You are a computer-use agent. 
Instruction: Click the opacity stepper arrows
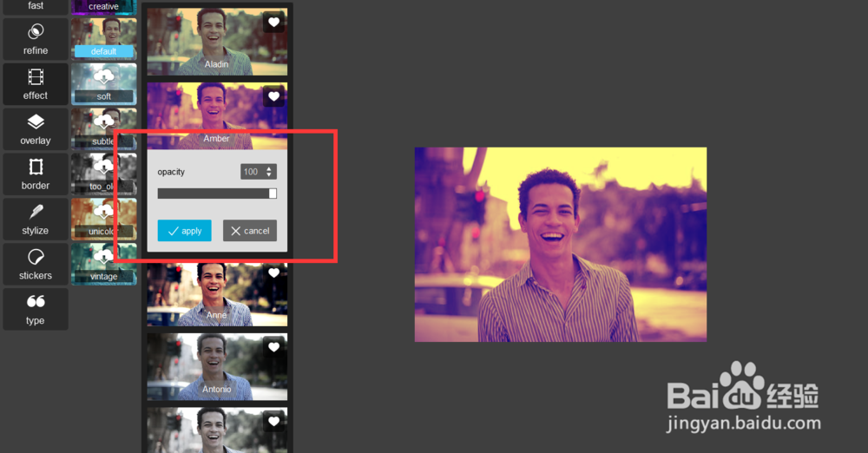coord(269,172)
